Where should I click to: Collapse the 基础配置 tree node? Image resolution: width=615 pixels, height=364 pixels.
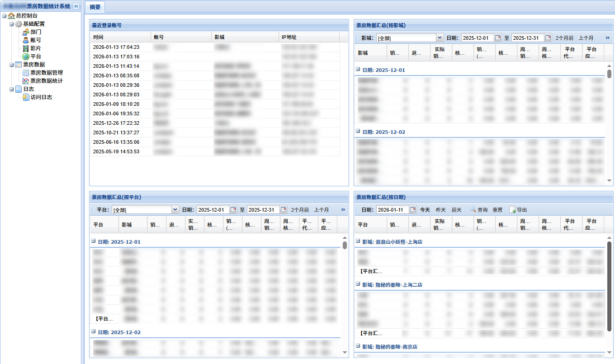tap(12, 24)
